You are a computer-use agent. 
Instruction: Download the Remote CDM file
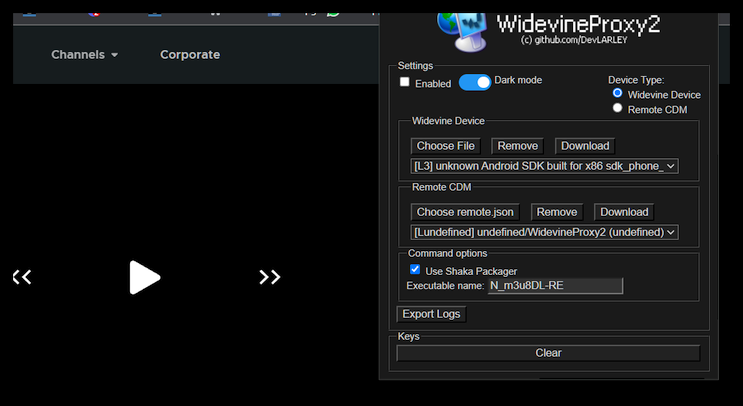click(624, 212)
